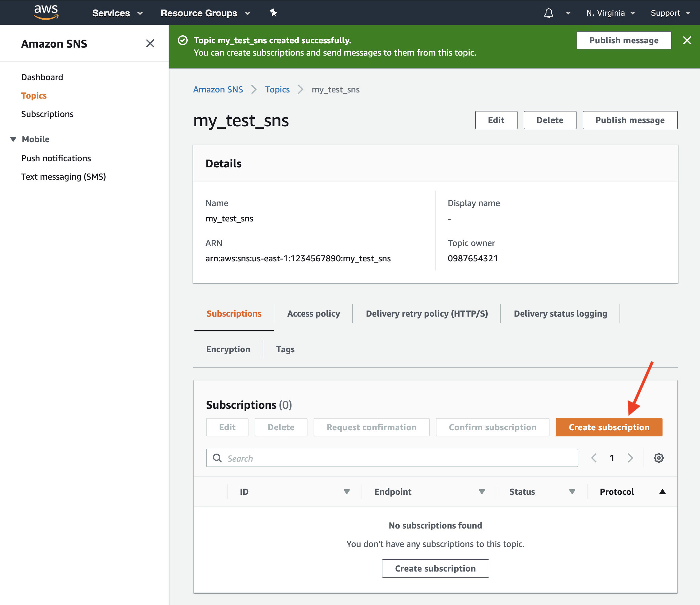Open the N. Virginia region dropdown
This screenshot has height=605, width=700.
click(x=611, y=13)
